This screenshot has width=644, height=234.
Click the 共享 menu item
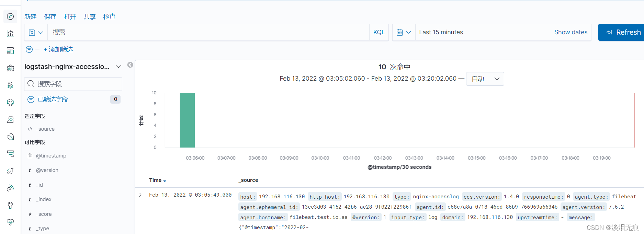point(90,16)
